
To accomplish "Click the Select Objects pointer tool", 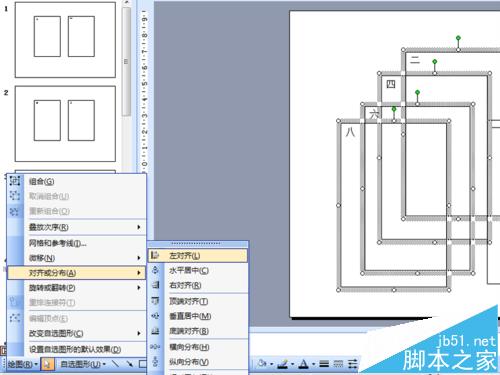I will [47, 364].
